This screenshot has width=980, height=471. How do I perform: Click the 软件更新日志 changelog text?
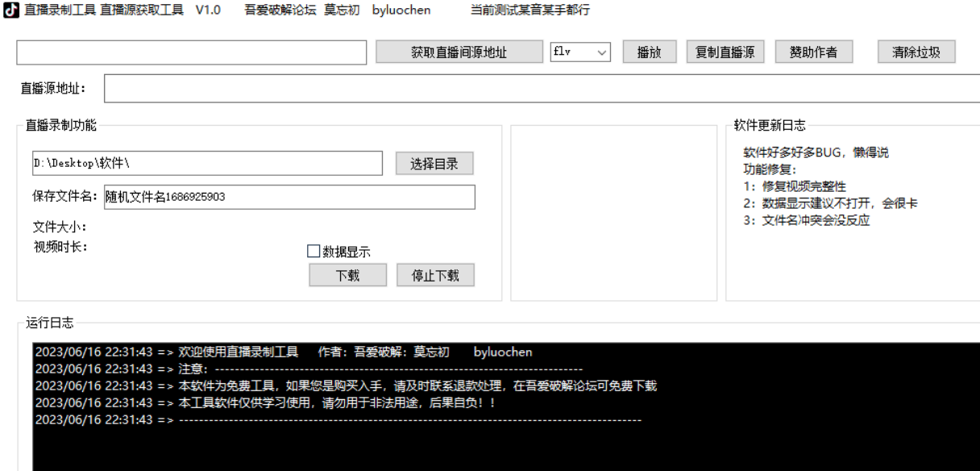pos(830,187)
